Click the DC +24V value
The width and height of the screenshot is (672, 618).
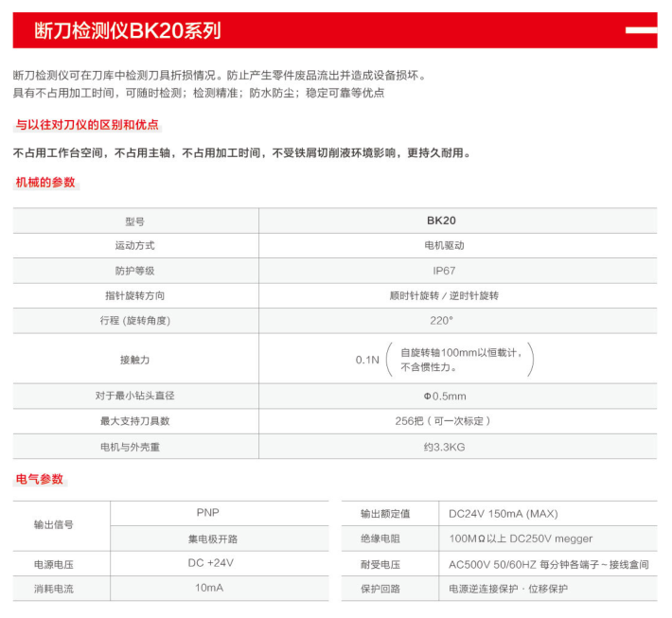pos(211,563)
